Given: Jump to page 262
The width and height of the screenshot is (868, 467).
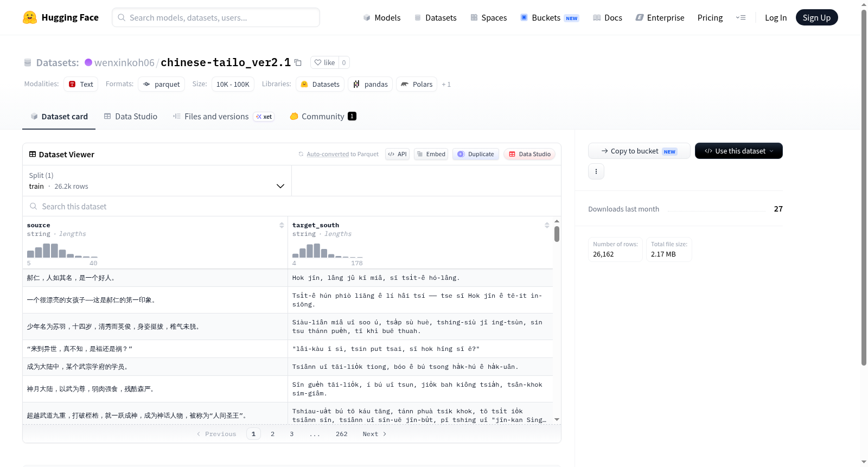Looking at the screenshot, I should [341, 434].
